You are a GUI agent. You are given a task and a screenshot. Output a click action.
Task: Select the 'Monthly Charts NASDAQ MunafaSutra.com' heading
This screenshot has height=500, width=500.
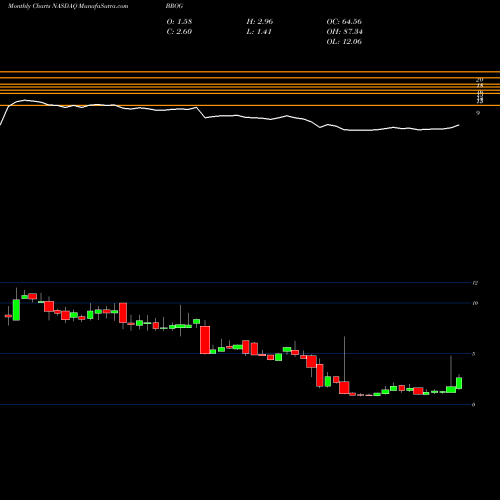click(68, 6)
